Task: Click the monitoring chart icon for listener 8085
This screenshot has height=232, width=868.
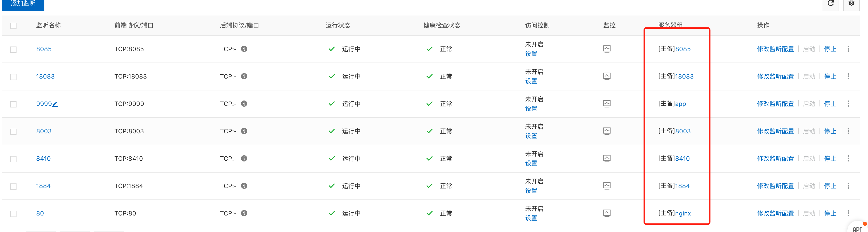Action: 607,49
